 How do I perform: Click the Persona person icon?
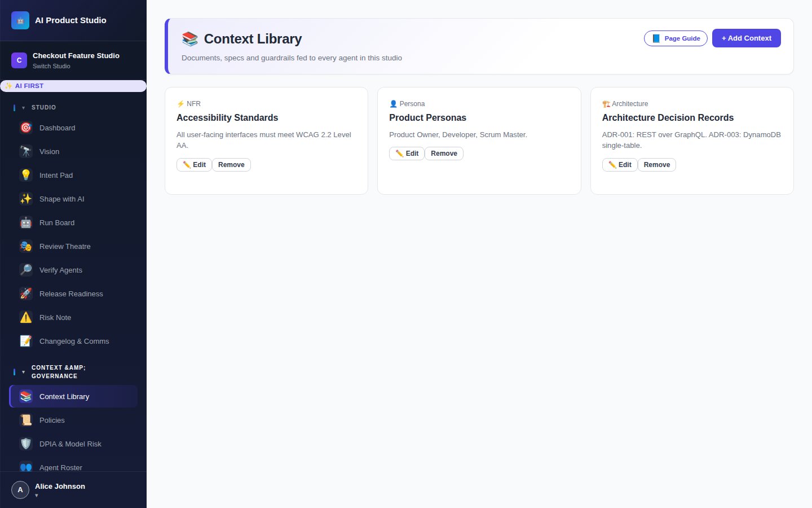393,104
